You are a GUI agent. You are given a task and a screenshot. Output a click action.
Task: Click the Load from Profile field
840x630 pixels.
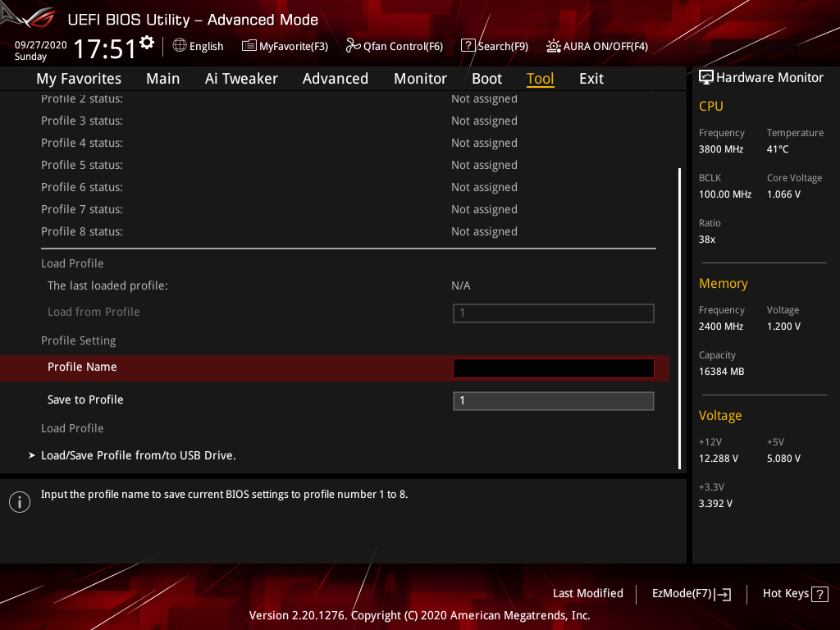coord(553,313)
